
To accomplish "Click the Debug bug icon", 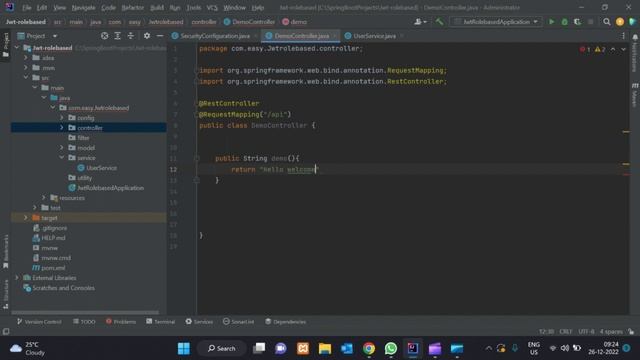I will point(564,22).
